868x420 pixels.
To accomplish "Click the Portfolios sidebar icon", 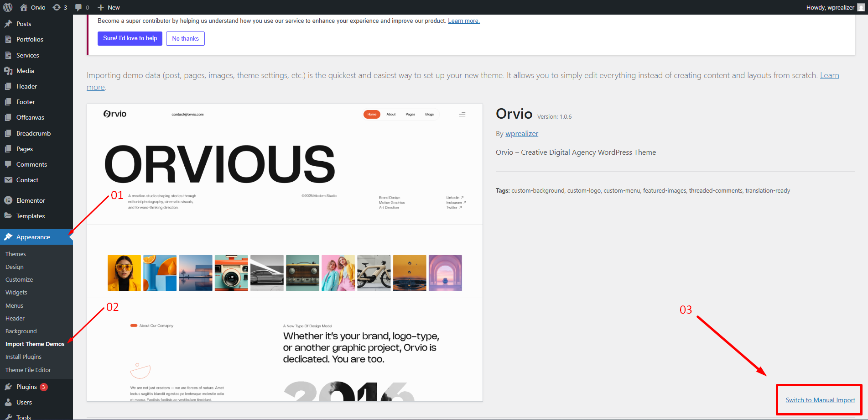I will [8, 39].
